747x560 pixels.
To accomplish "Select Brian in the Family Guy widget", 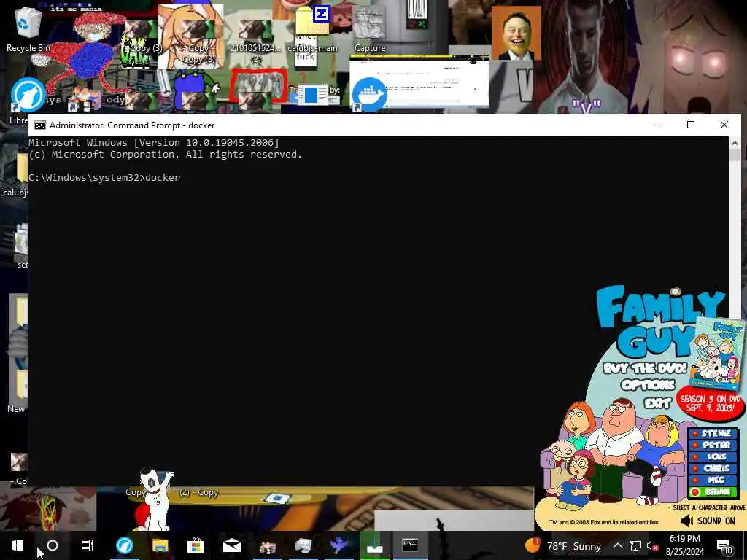I will (712, 492).
